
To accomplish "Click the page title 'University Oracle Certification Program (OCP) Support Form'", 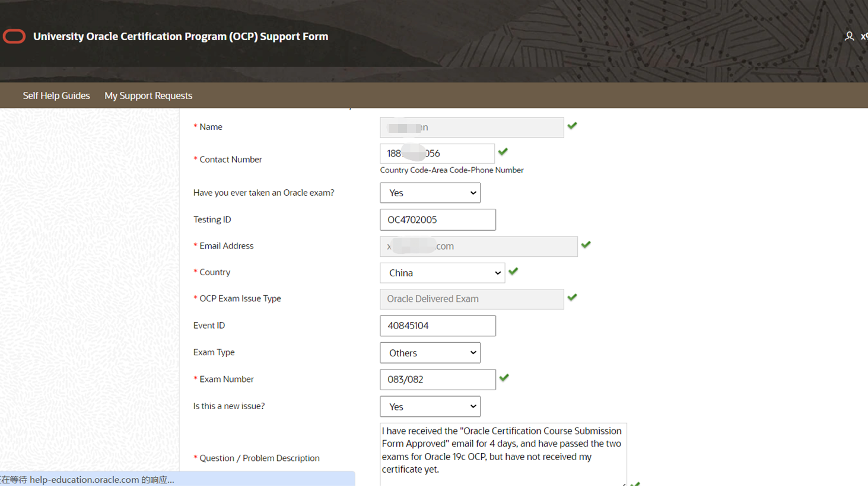I will (181, 36).
